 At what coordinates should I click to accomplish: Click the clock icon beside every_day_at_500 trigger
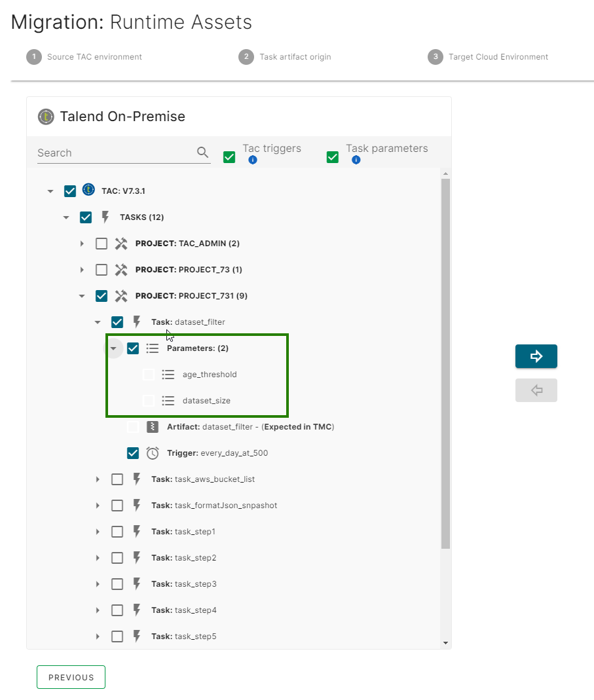152,452
